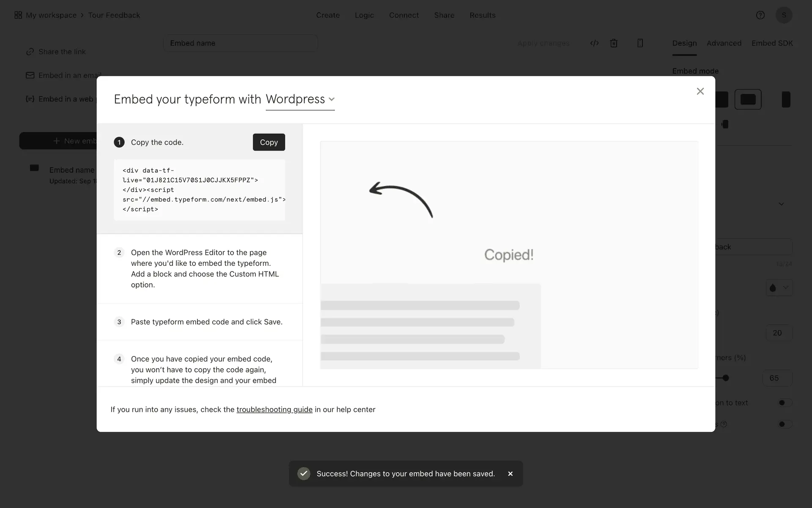
Task: Open the Results tab in top navigation
Action: click(x=482, y=15)
